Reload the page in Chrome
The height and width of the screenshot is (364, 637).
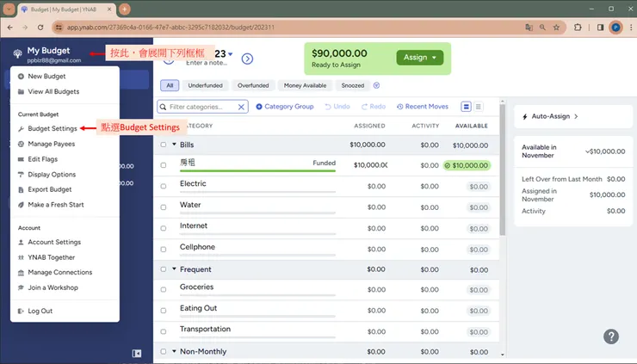click(40, 28)
